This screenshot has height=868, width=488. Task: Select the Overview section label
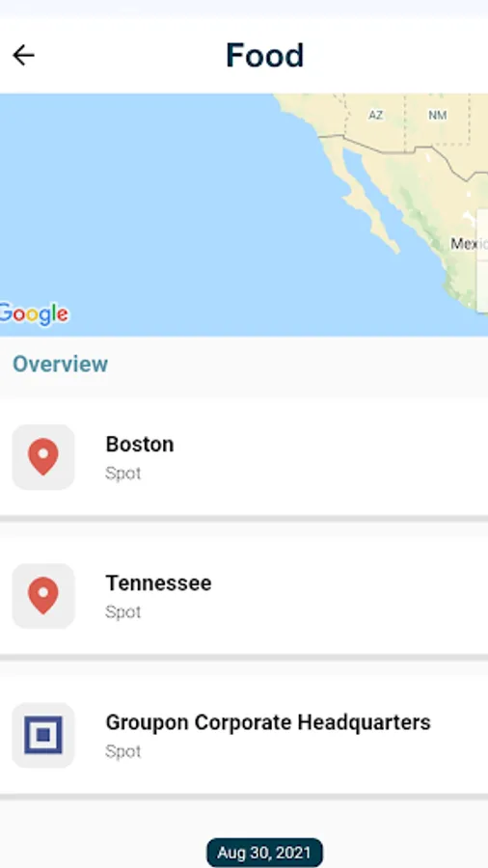click(61, 365)
